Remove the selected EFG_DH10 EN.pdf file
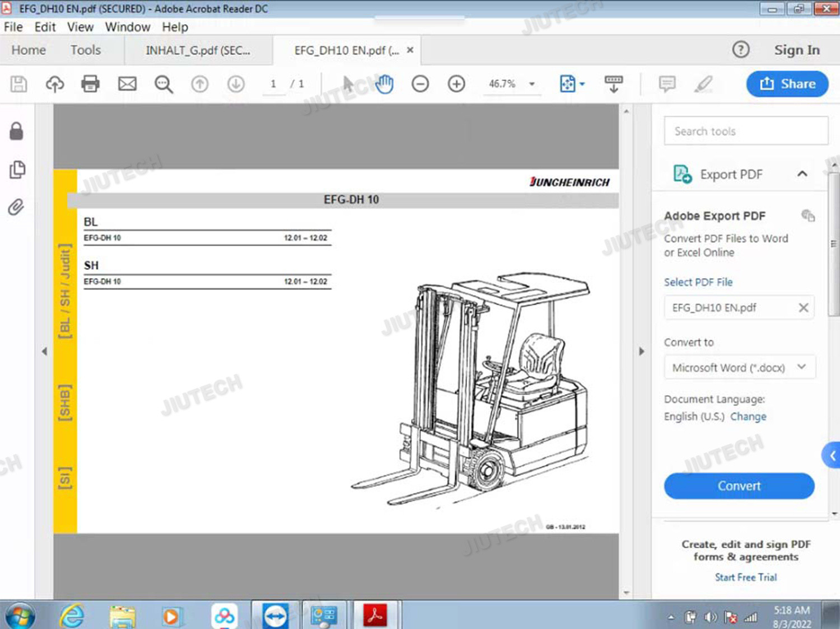This screenshot has width=840, height=629. pyautogui.click(x=803, y=308)
